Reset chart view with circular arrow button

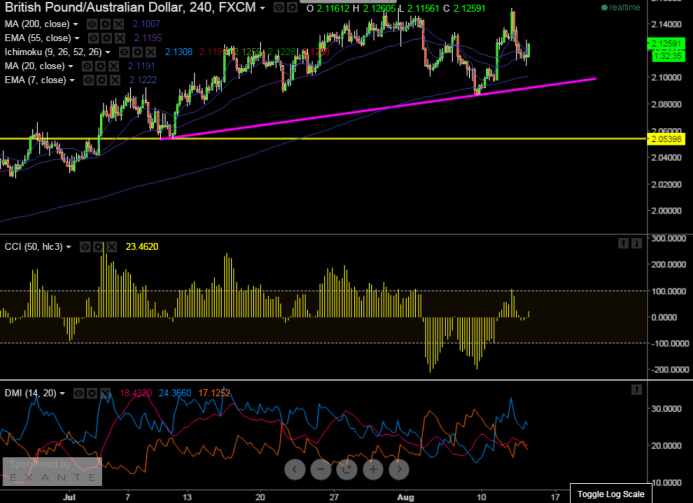pos(347,469)
